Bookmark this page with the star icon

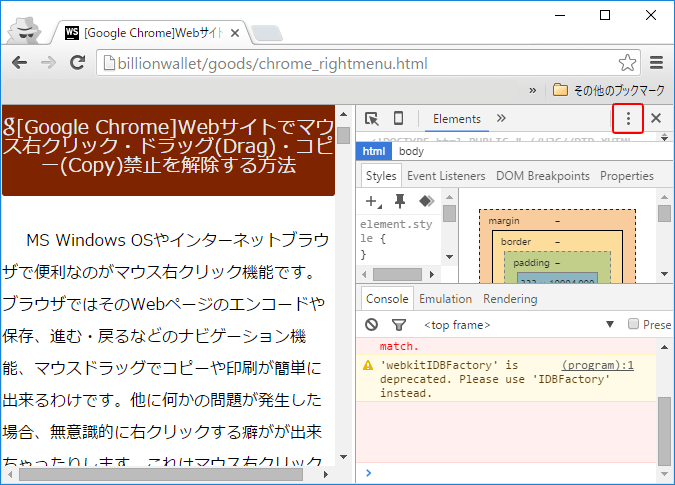point(627,63)
